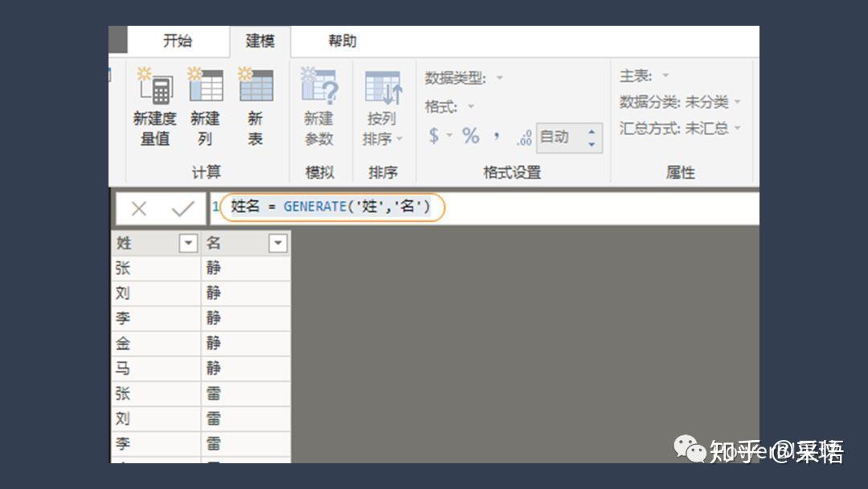
Task: Select the 静 cell in the 马 row
Action: (246, 368)
